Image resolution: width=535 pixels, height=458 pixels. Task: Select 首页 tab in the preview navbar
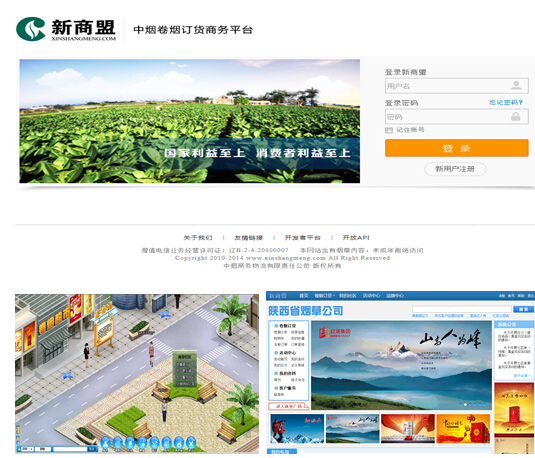(304, 296)
